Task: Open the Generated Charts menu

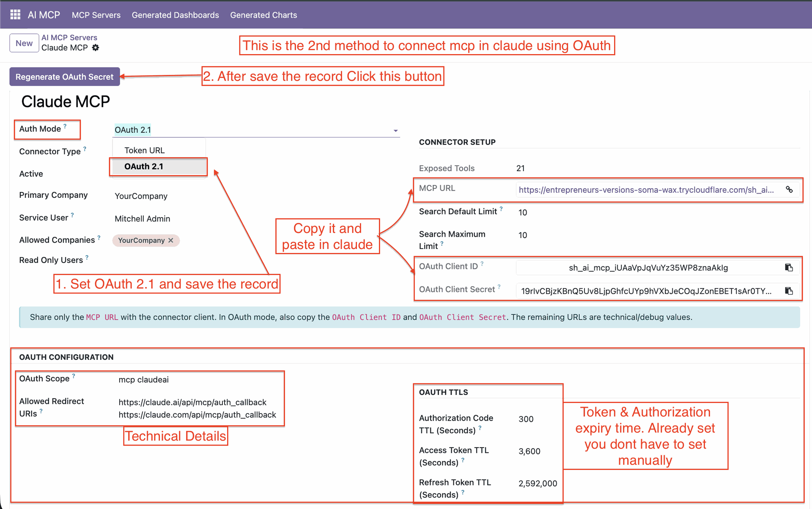Action: (263, 15)
